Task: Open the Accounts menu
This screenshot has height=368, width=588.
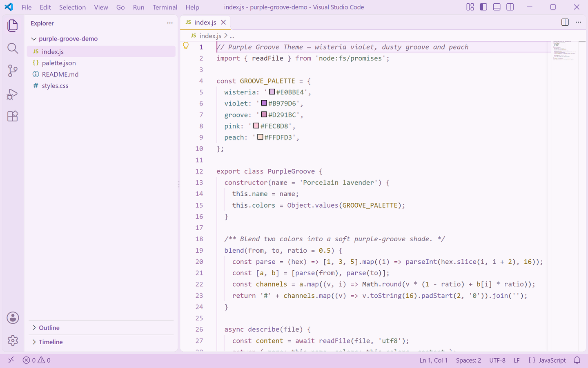Action: click(x=13, y=318)
